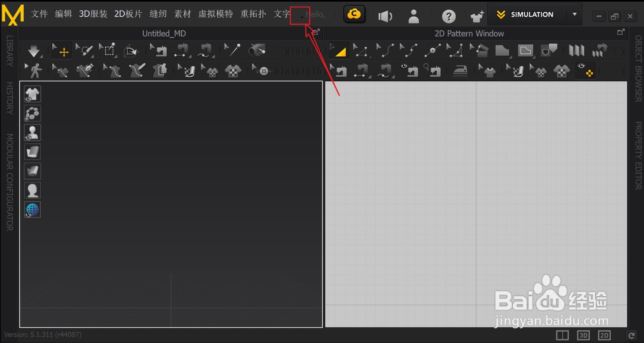This screenshot has height=343, width=644.
Task: Expand the MODULAR CONFIGURATOR side panel
Action: [10, 182]
